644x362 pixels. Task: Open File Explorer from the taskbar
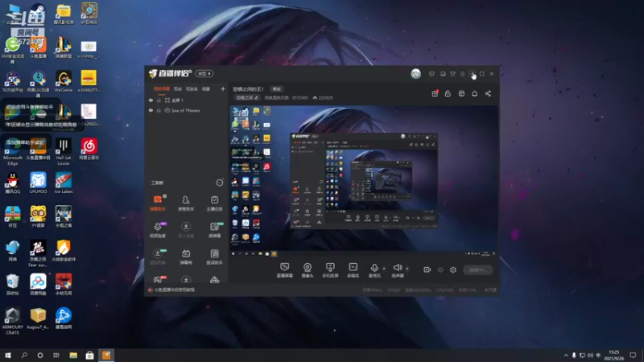point(73,356)
